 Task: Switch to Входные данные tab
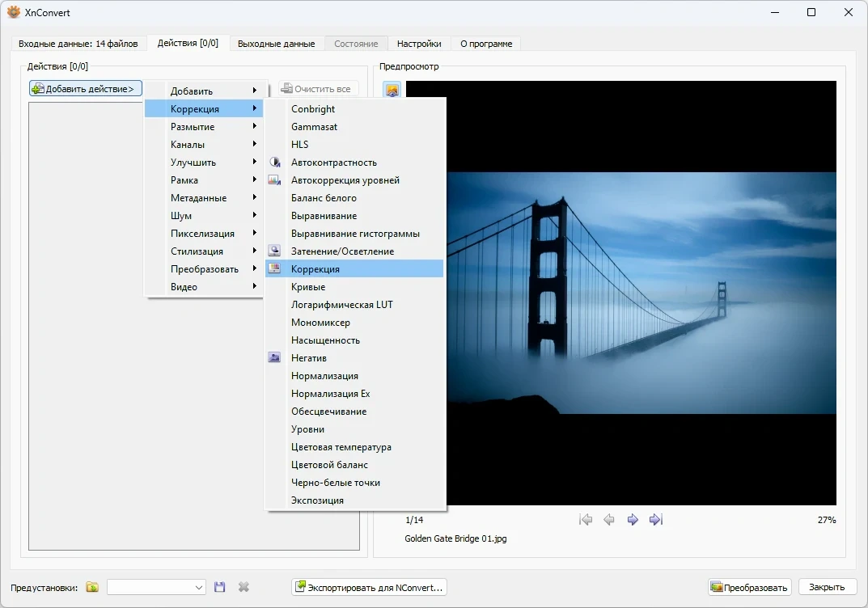[x=78, y=44]
